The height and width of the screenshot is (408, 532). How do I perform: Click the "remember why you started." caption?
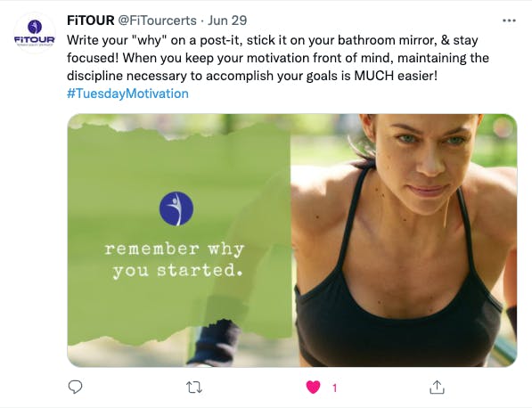click(175, 260)
